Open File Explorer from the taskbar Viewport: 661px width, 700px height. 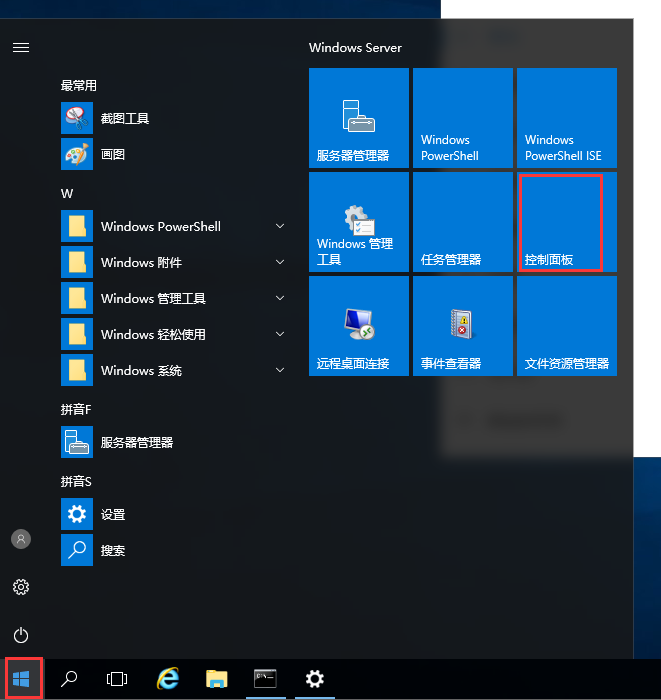click(216, 679)
